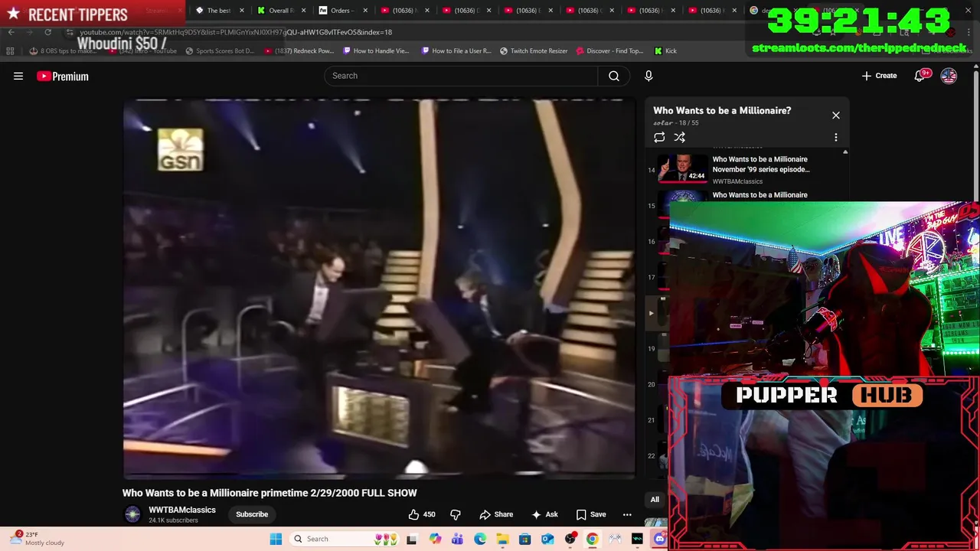The width and height of the screenshot is (980, 551).
Task: Click the video title text
Action: click(x=269, y=493)
